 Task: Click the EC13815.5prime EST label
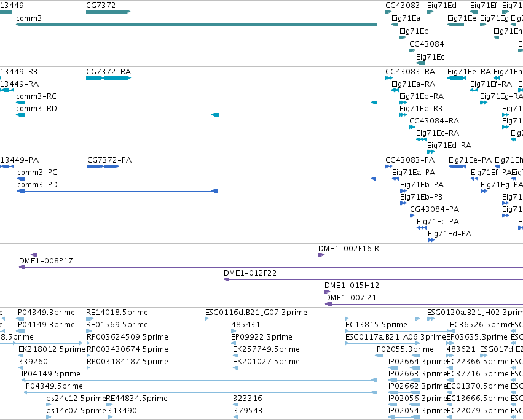[x=376, y=325]
